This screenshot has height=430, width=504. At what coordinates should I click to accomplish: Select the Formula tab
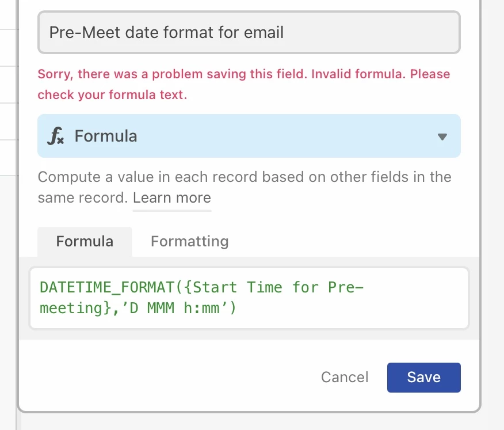click(x=85, y=242)
